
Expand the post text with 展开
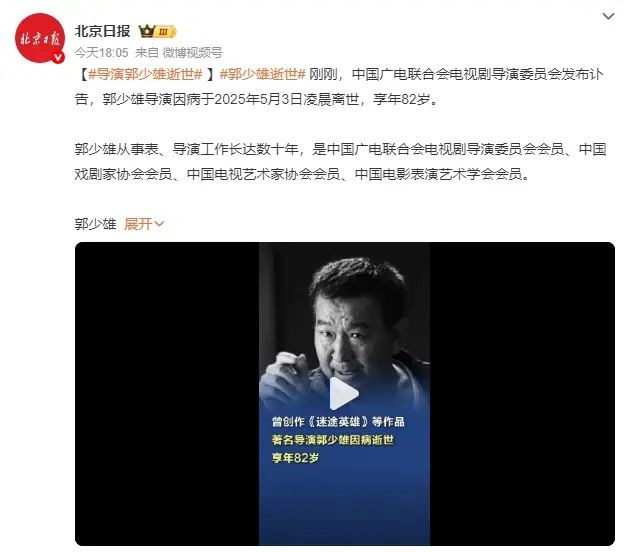(x=138, y=224)
